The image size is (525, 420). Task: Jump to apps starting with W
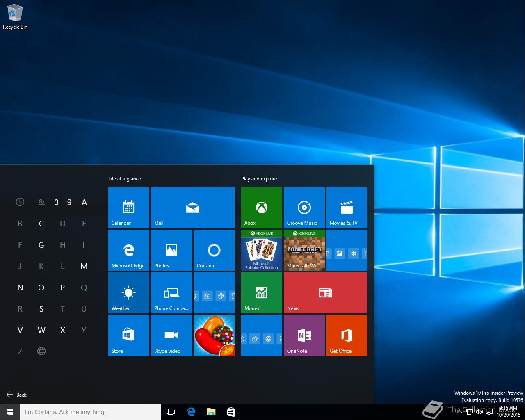(x=41, y=330)
